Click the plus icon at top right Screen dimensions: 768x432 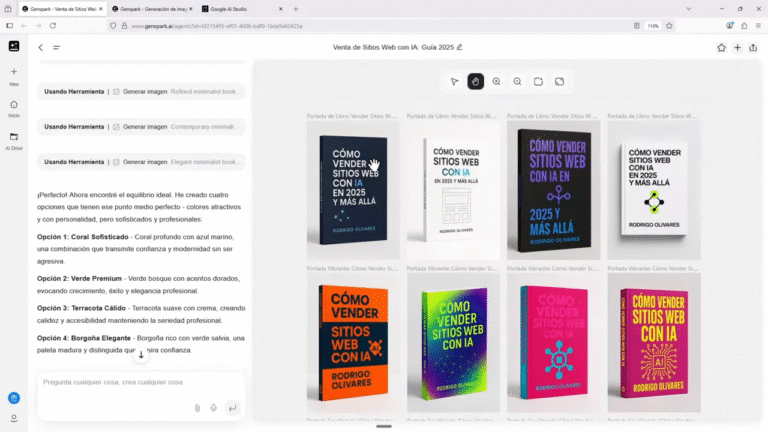(x=738, y=48)
